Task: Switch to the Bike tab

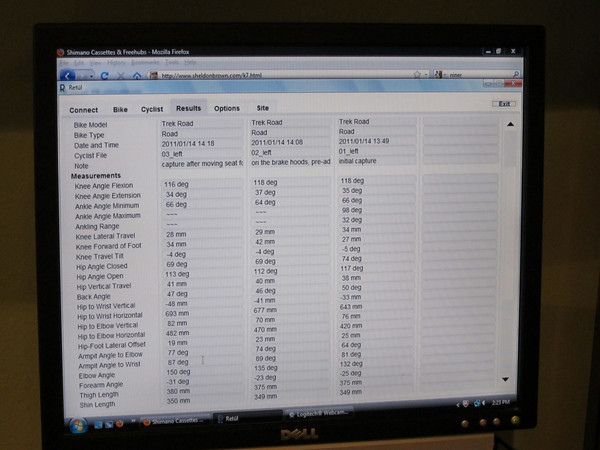Action: point(120,109)
